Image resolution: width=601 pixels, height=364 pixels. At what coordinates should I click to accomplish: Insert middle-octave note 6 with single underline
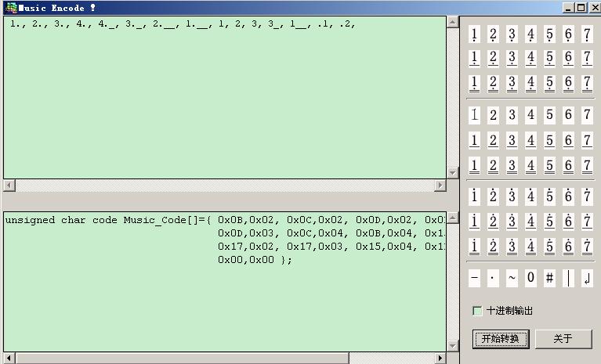[568, 141]
